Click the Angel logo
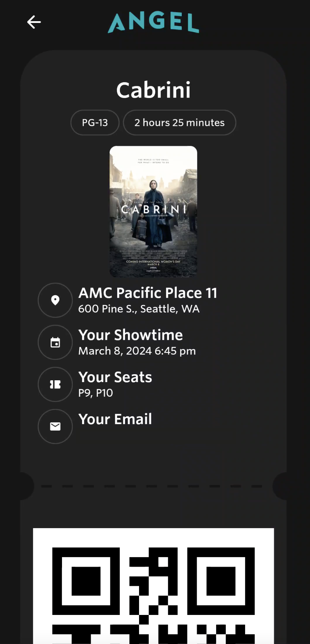Screen dimensions: 310x644 click(x=153, y=22)
